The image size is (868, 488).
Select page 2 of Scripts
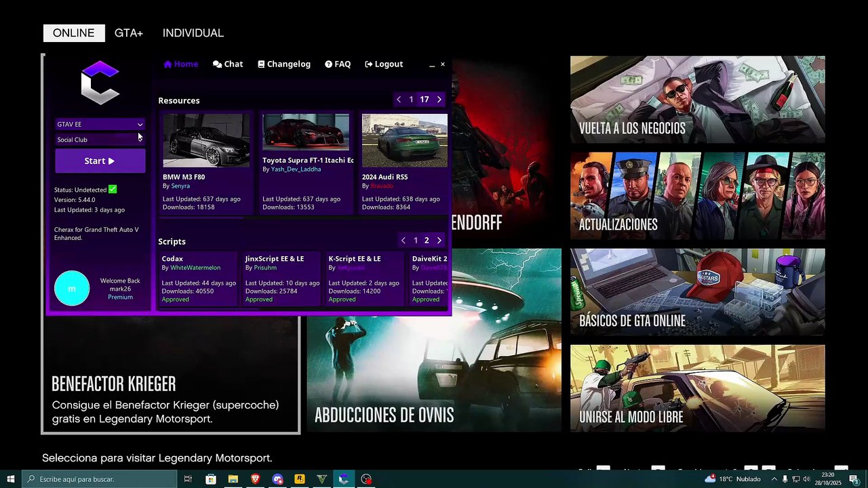pyautogui.click(x=427, y=241)
